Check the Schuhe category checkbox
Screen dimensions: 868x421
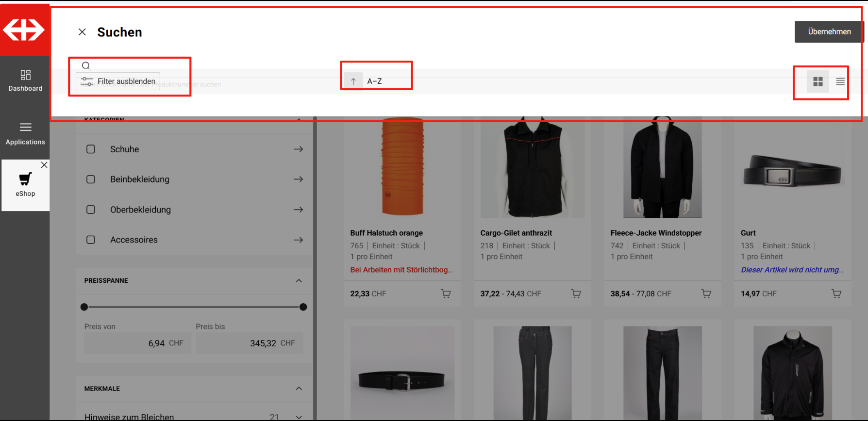point(91,149)
